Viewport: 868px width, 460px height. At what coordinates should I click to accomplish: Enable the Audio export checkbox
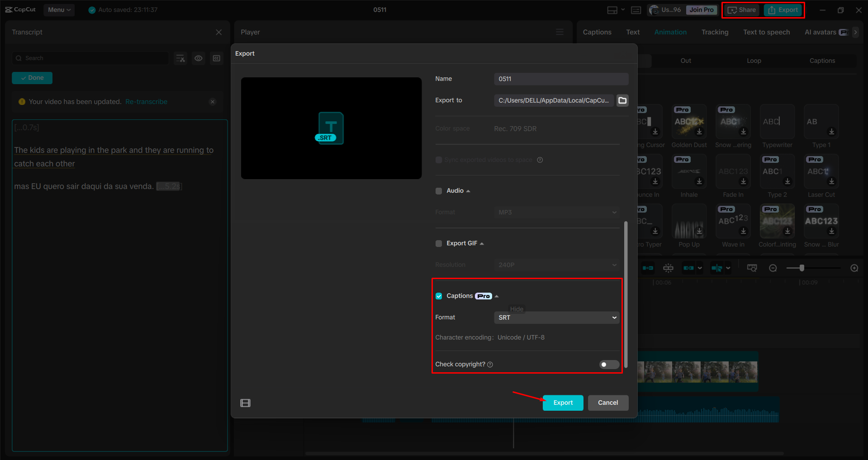tap(438, 191)
